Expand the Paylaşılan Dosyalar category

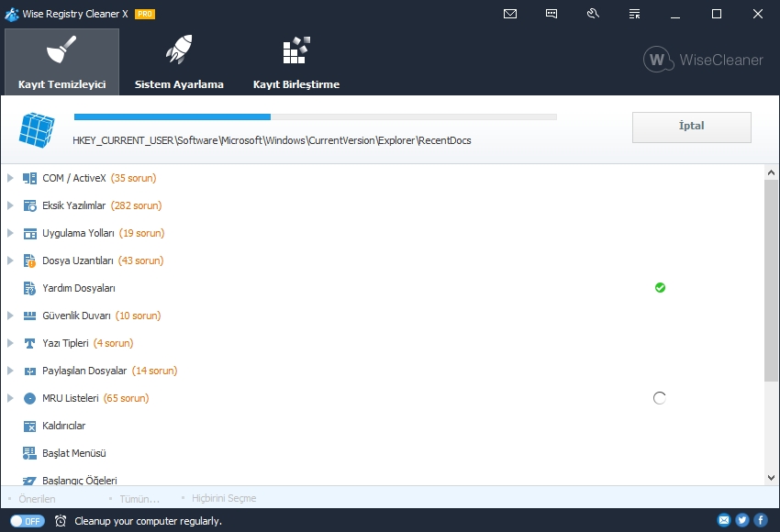point(10,371)
